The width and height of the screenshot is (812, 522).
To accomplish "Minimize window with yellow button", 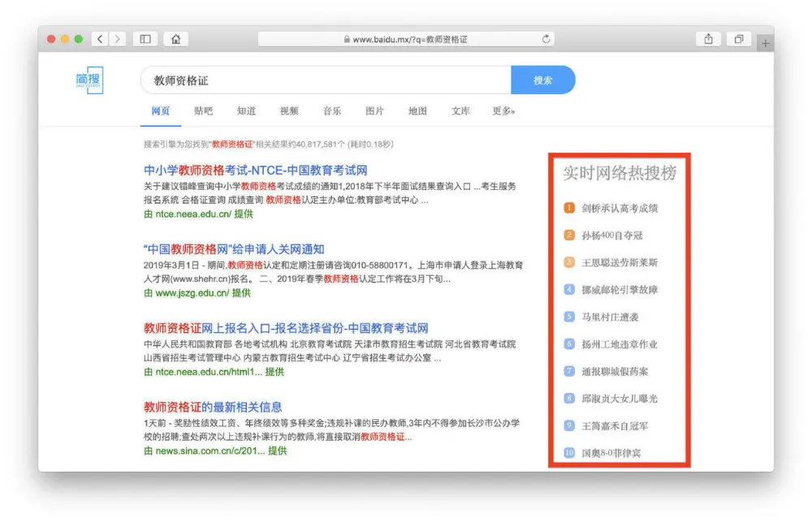I will pyautogui.click(x=65, y=39).
